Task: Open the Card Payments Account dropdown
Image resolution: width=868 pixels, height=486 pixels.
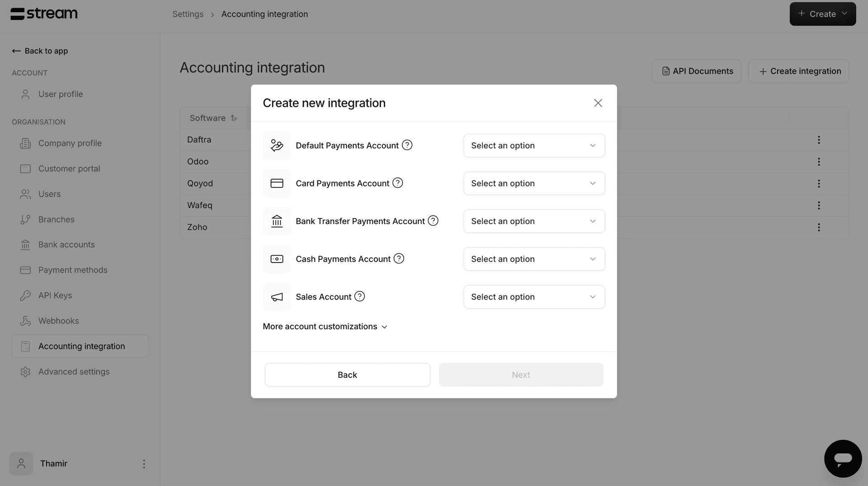Action: click(x=534, y=183)
